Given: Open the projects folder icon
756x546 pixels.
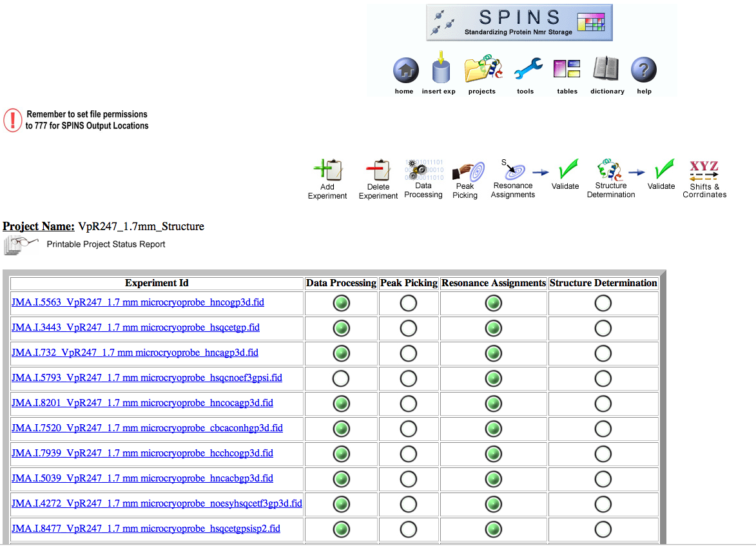Looking at the screenshot, I should point(482,70).
